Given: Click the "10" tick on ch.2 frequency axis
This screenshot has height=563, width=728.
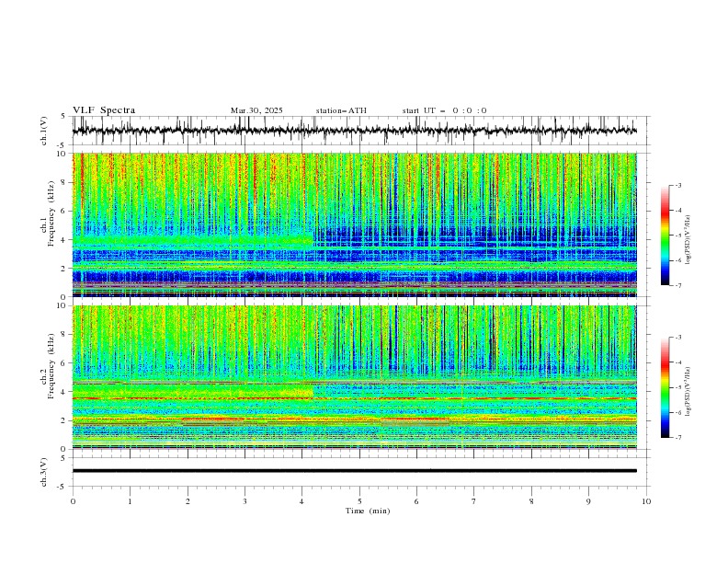Looking at the screenshot, I should coord(63,305).
